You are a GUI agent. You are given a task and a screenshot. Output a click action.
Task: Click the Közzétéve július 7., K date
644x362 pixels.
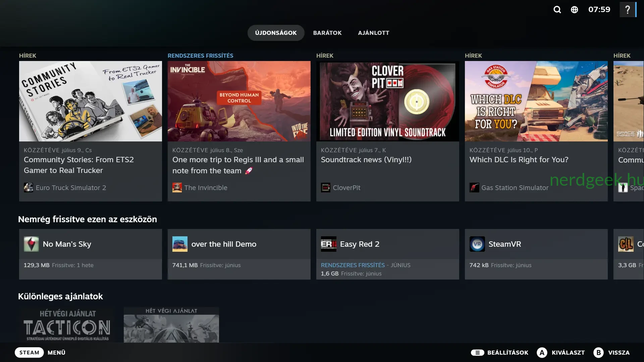pos(354,150)
